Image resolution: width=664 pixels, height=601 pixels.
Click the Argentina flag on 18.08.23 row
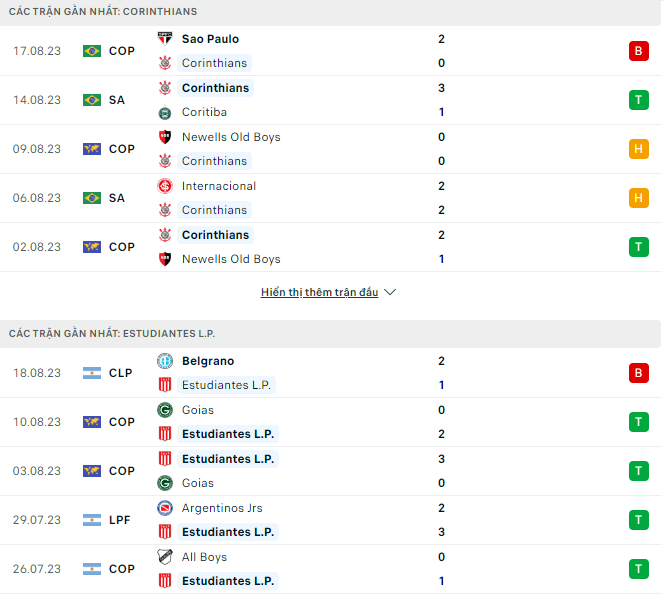pyautogui.click(x=92, y=373)
